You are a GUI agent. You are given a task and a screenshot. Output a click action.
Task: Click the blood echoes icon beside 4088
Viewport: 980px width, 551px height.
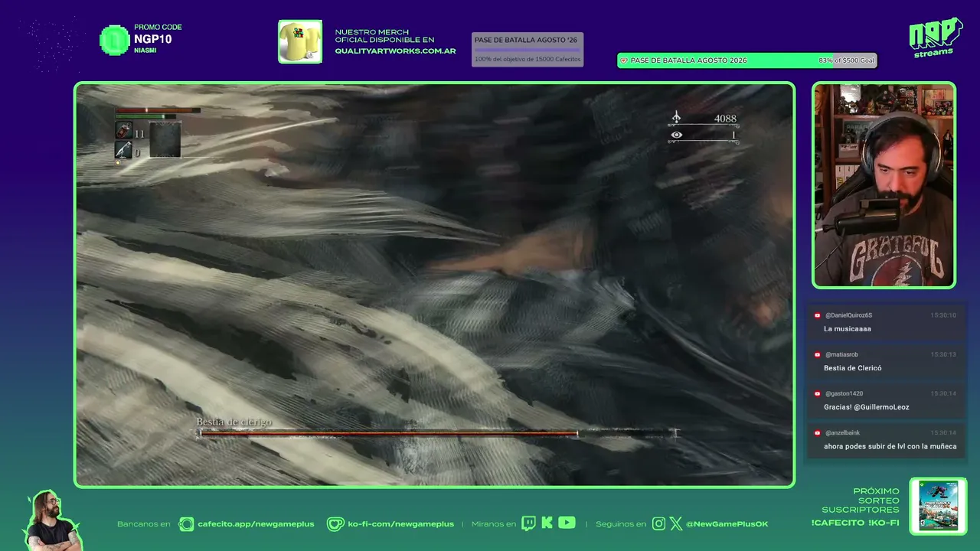(x=676, y=118)
